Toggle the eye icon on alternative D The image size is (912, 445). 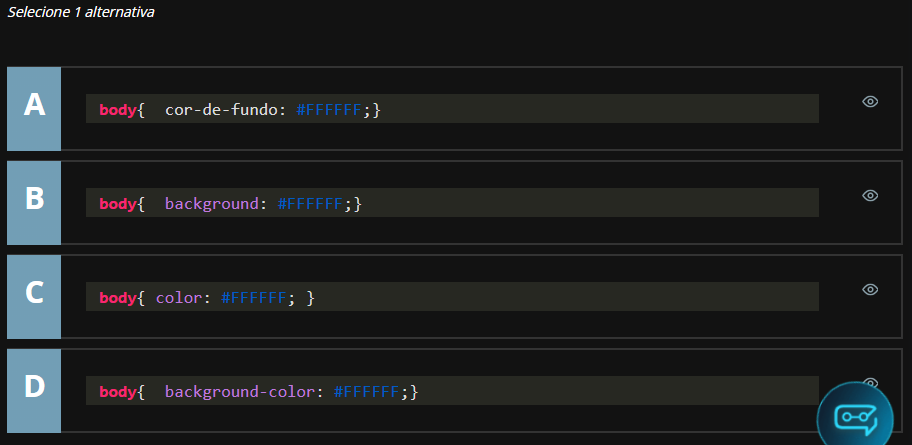(x=870, y=381)
